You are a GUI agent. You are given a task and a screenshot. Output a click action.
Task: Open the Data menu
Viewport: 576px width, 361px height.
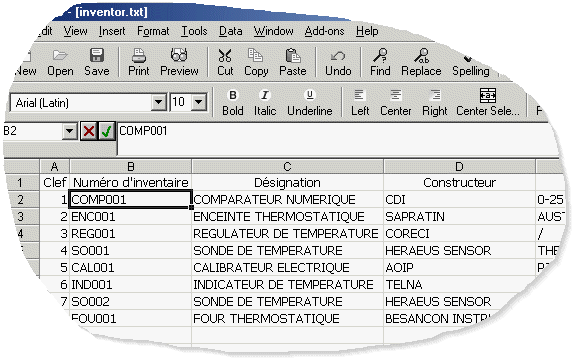[231, 31]
